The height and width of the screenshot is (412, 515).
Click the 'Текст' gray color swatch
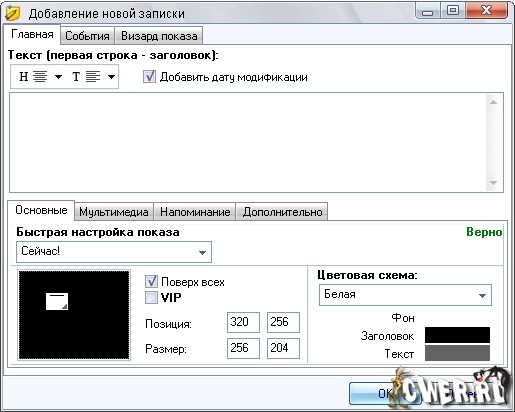pos(457,353)
